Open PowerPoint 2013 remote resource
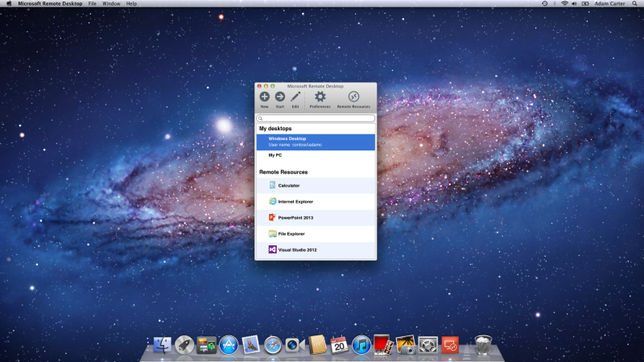This screenshot has width=644, height=362. [316, 217]
